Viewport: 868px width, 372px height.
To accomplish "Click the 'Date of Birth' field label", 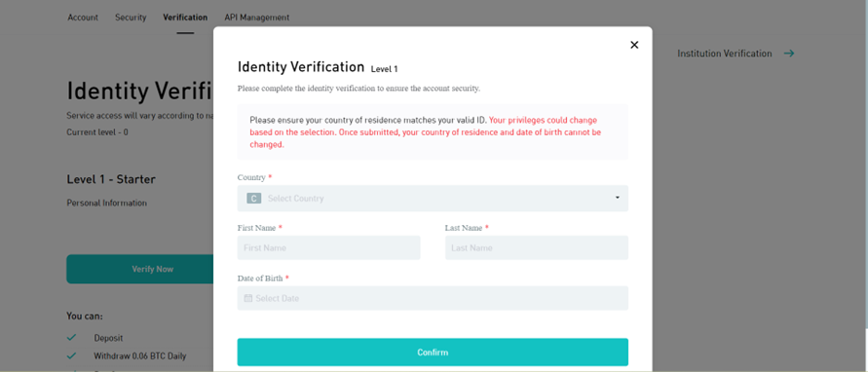I will click(x=260, y=278).
